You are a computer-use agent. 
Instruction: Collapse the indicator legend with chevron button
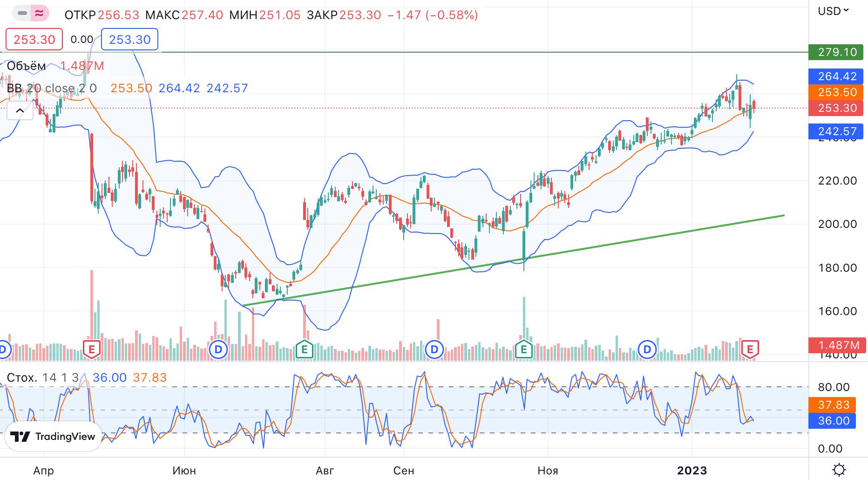click(x=20, y=111)
